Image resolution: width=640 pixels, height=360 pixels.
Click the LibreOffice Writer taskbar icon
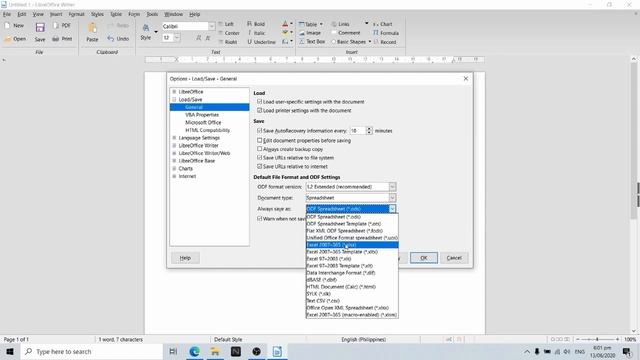tap(277, 351)
